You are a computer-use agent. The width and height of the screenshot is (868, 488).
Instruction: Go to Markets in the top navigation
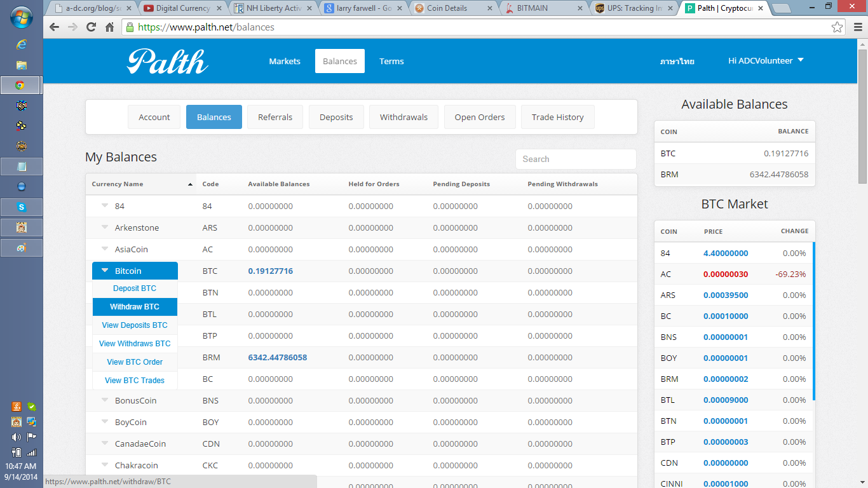click(x=284, y=62)
